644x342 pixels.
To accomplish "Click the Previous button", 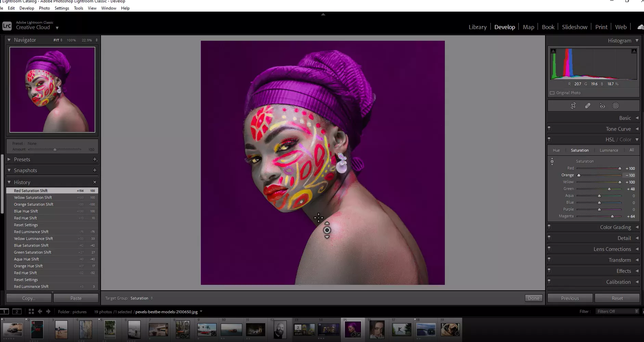I will [x=570, y=298].
